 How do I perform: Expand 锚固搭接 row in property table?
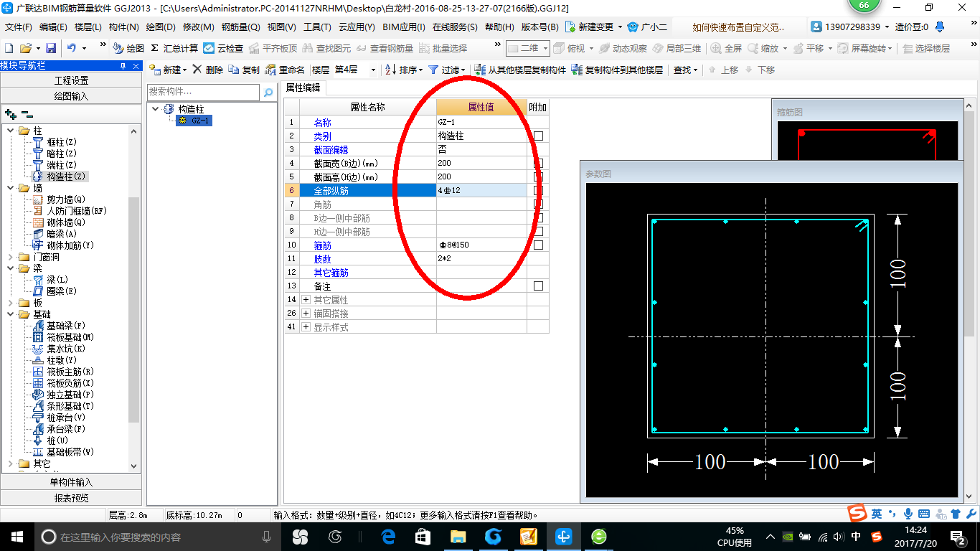(x=306, y=314)
